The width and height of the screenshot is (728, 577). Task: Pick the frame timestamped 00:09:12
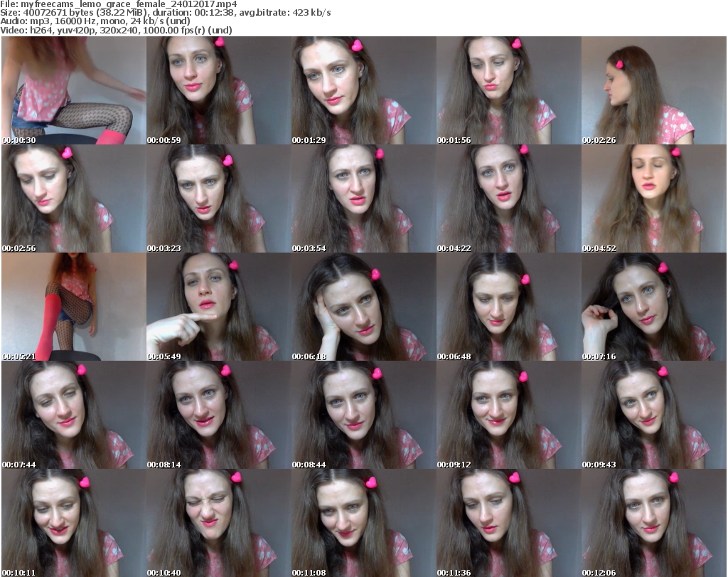(508, 415)
